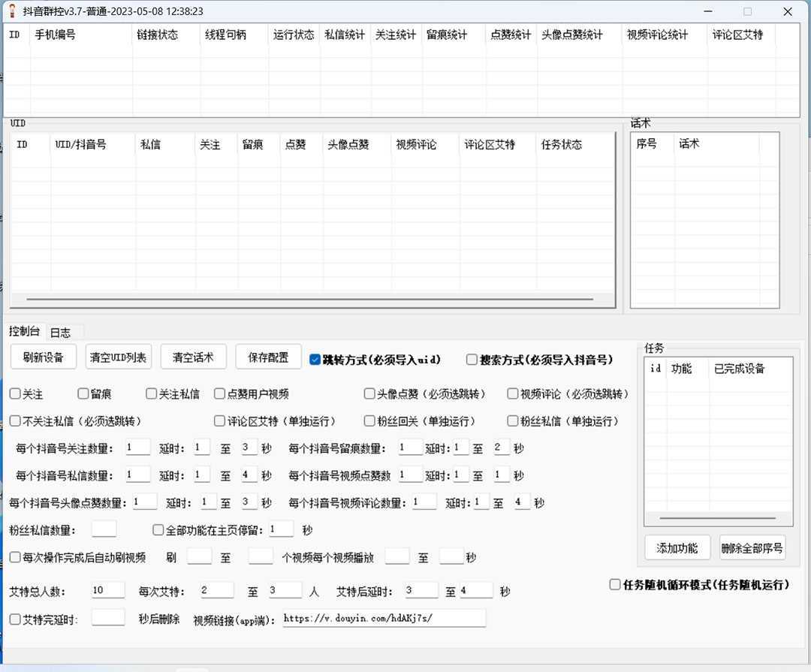This screenshot has width=811, height=672.
Task: Check the 粉丝回关 checkbox
Action: (x=369, y=420)
